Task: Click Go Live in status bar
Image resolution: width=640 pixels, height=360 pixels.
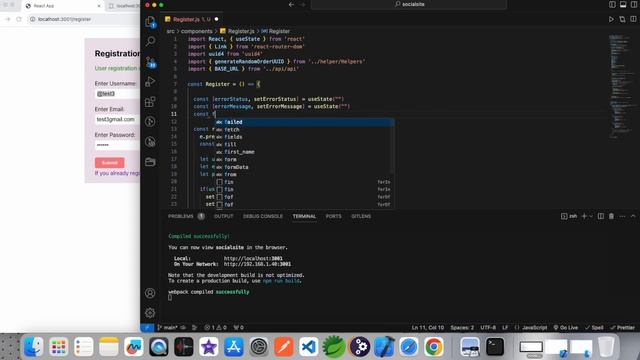Action: point(566,327)
